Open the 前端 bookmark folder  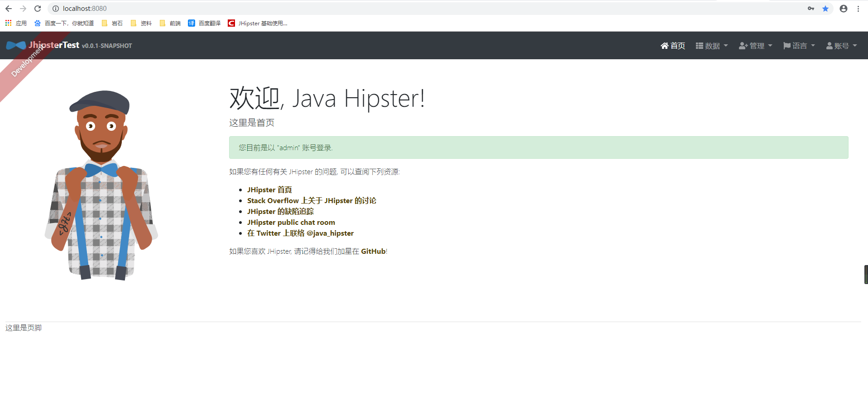[170, 23]
